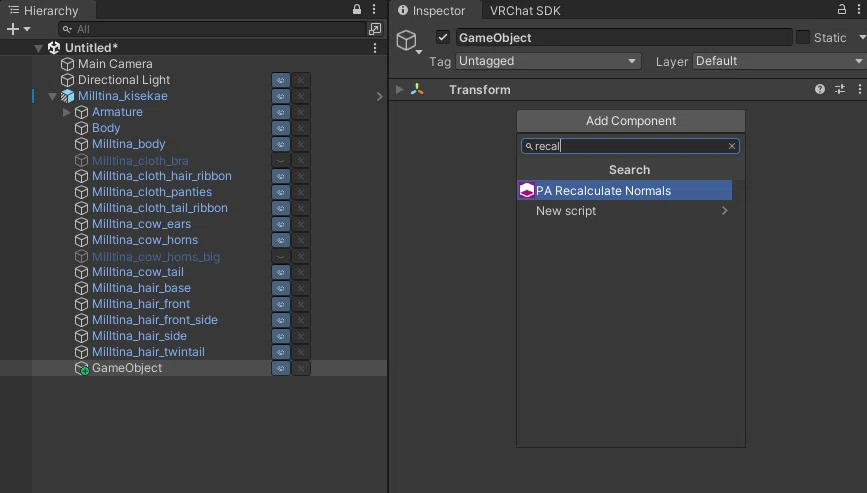Open Transform presets slider icon
Image resolution: width=867 pixels, height=493 pixels.
point(840,89)
